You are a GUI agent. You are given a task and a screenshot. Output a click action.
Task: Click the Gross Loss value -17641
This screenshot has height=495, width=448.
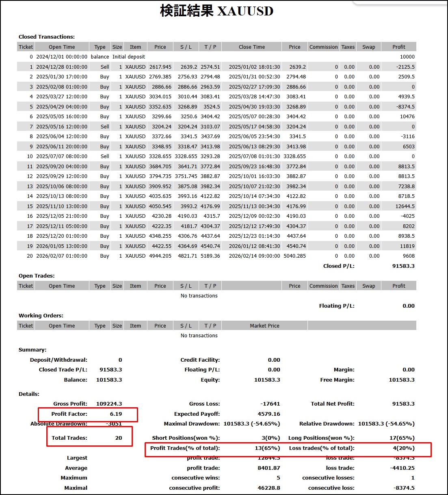[x=270, y=404]
